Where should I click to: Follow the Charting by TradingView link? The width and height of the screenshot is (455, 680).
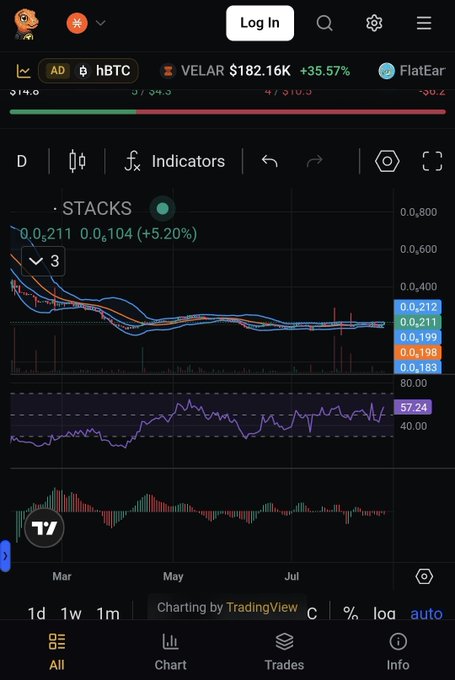[227, 608]
